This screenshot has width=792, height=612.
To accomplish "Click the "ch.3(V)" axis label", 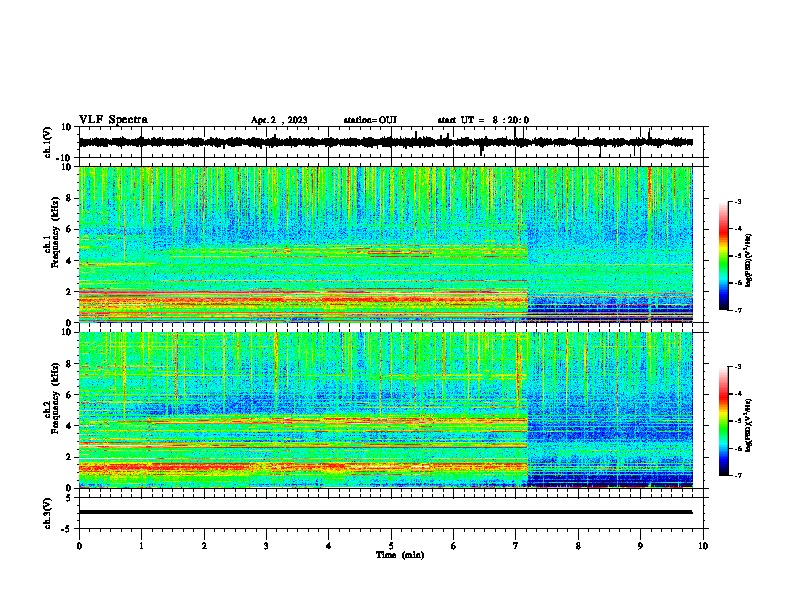I will point(48,514).
